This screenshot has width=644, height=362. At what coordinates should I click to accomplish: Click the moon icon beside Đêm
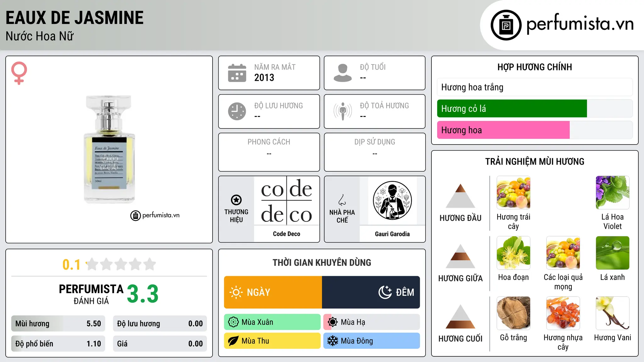point(385,292)
